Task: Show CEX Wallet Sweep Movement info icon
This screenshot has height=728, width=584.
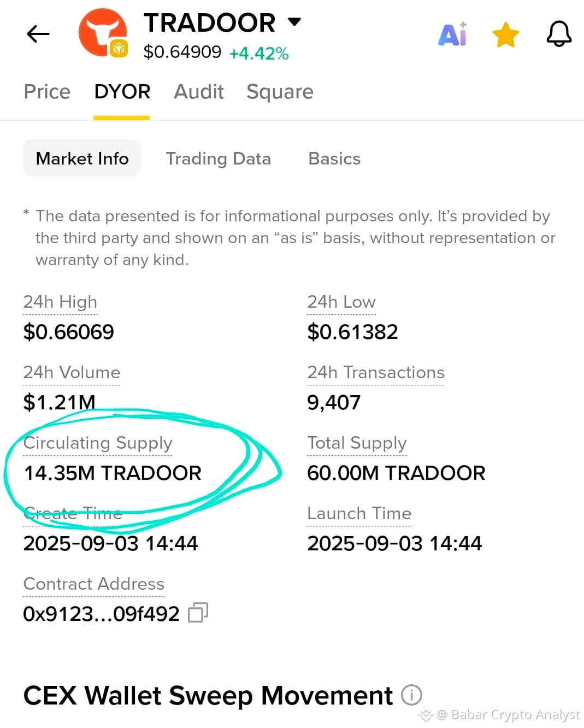Action: click(411, 695)
